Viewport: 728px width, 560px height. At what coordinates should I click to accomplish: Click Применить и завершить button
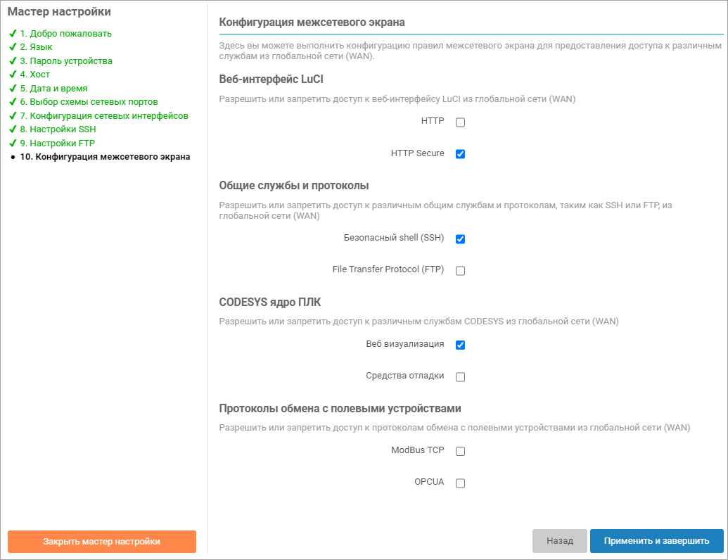pyautogui.click(x=656, y=541)
